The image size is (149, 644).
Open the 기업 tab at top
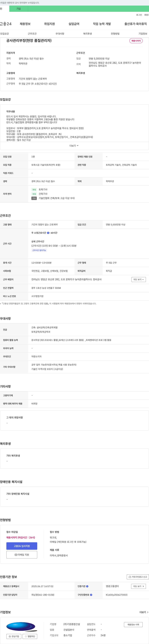(18, 9)
